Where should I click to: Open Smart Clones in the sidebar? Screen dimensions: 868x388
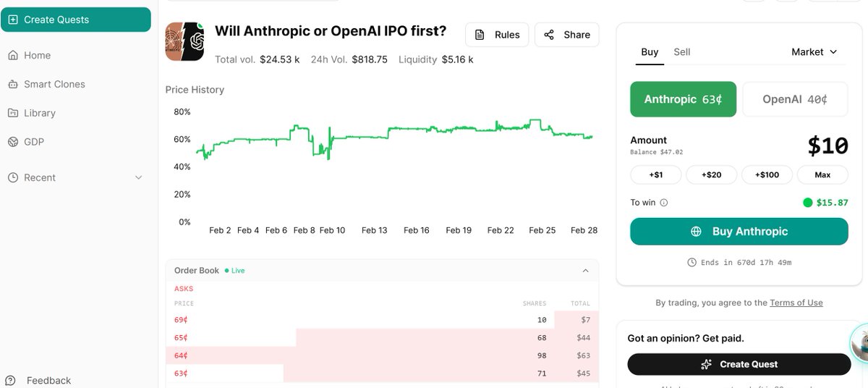(x=54, y=84)
